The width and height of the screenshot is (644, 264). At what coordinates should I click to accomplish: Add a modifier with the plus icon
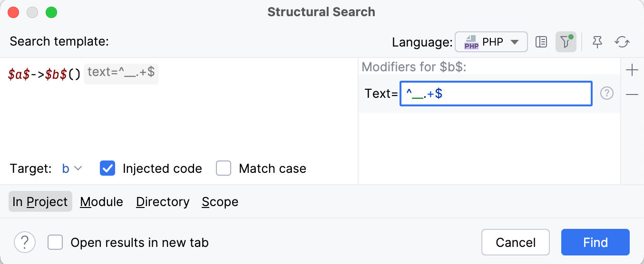(x=632, y=71)
